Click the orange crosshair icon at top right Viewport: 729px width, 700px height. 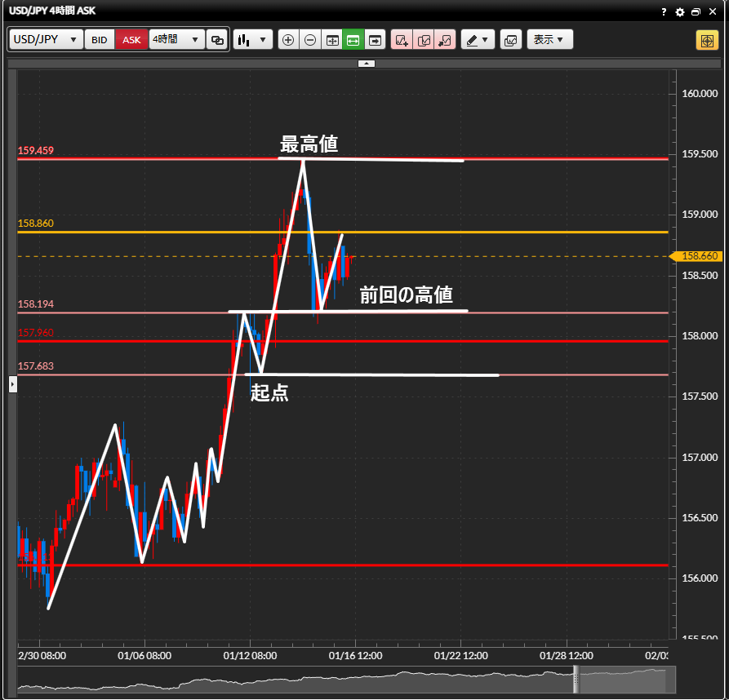pyautogui.click(x=707, y=40)
